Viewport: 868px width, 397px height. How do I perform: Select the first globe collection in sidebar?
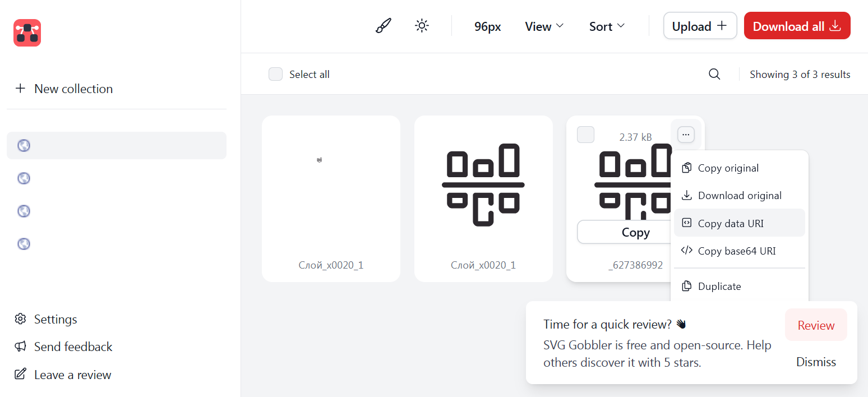click(24, 146)
